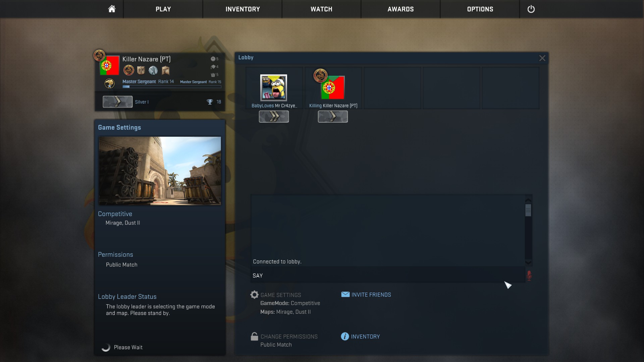The width and height of the screenshot is (644, 362).
Task: Click the Master Sergeant XP progress bar
Action: 172,87
